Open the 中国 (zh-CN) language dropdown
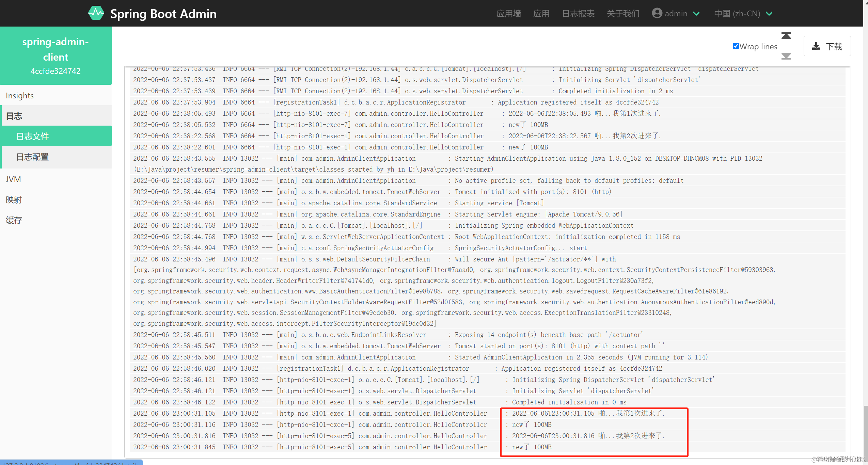The height and width of the screenshot is (465, 868). 743,14
